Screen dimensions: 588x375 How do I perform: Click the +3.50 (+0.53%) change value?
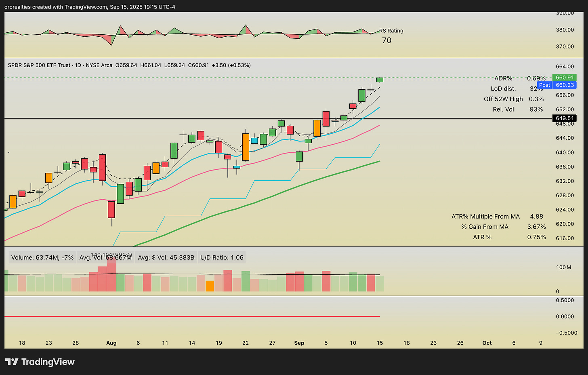point(231,65)
